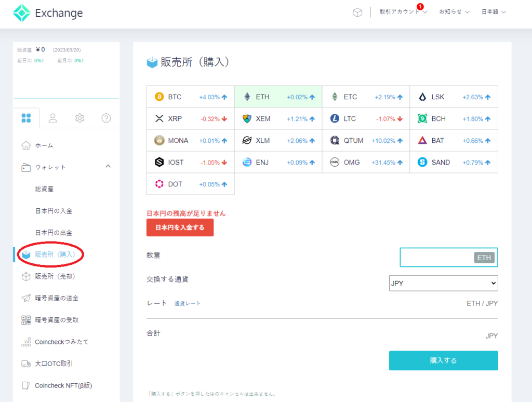Open the 日本語 language dropdown

coord(493,12)
